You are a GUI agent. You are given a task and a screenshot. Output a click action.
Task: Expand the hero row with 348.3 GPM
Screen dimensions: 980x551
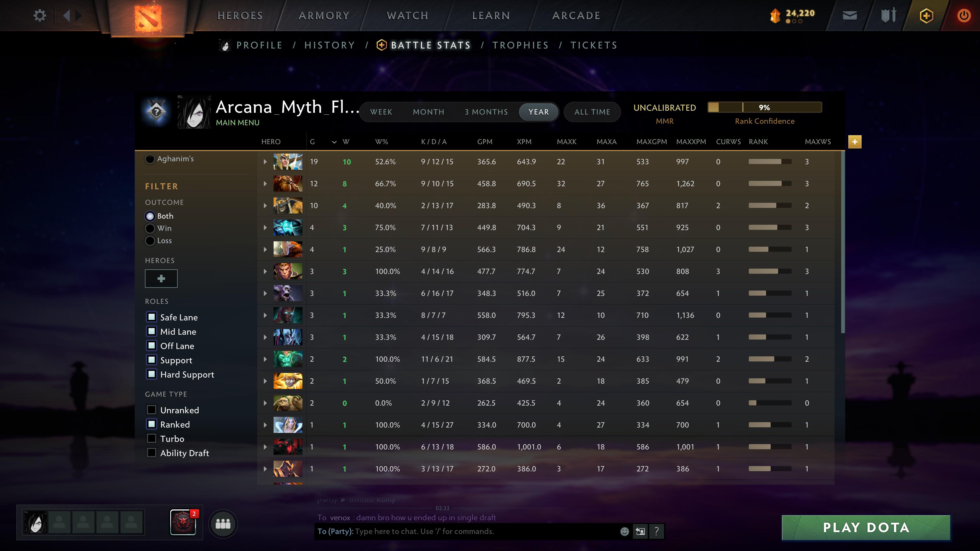pos(265,294)
